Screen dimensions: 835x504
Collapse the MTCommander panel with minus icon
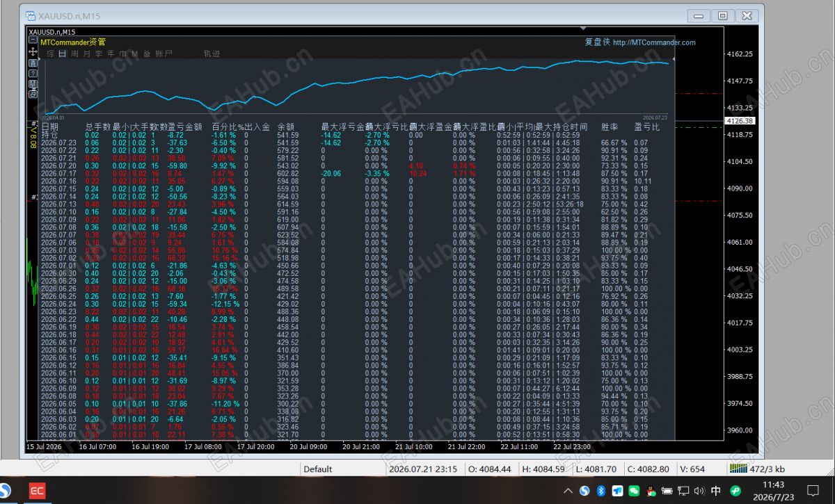coord(33,40)
